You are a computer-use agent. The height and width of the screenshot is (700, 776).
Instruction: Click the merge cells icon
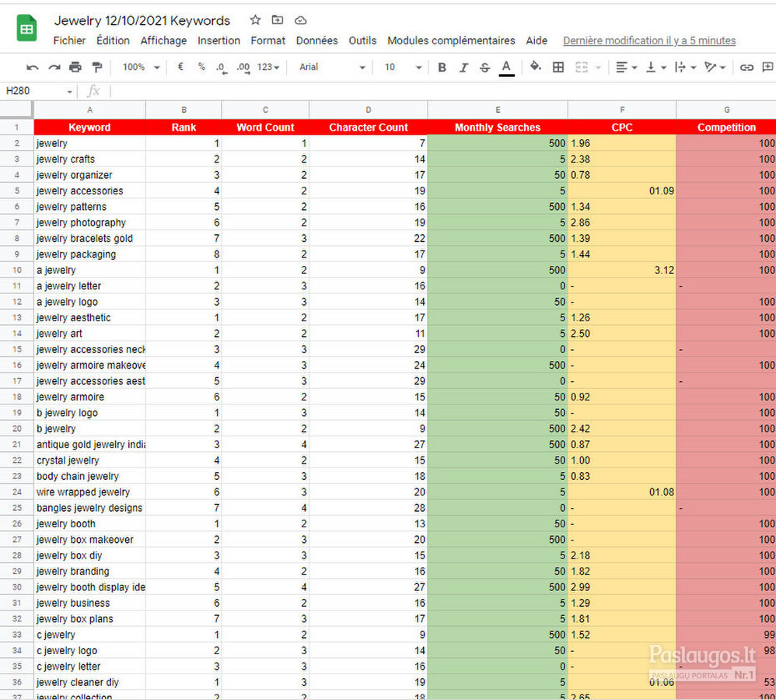(582, 68)
